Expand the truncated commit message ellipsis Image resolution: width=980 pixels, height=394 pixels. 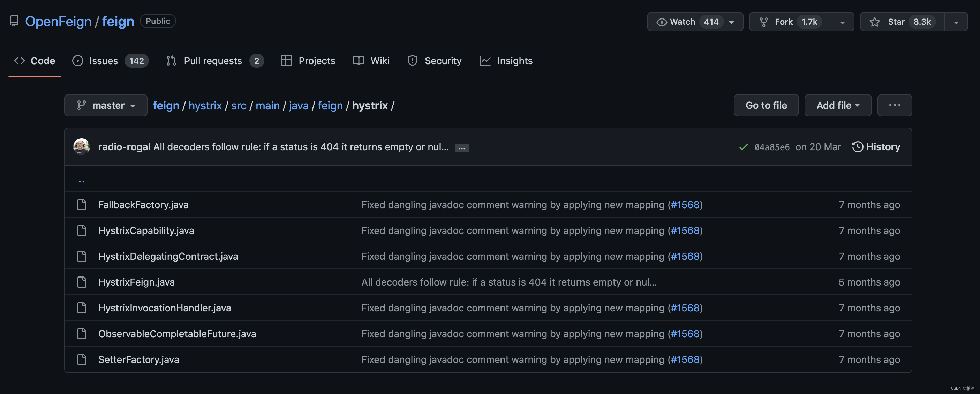[461, 148]
